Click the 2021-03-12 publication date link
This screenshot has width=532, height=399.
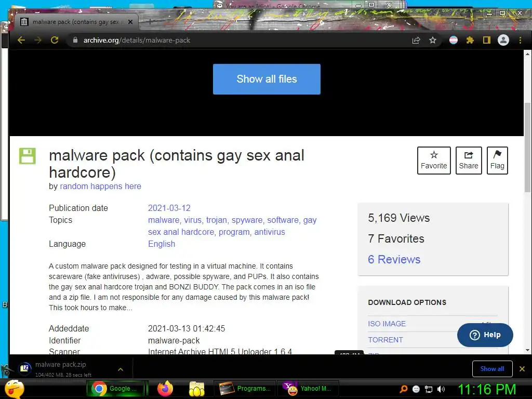pos(169,208)
